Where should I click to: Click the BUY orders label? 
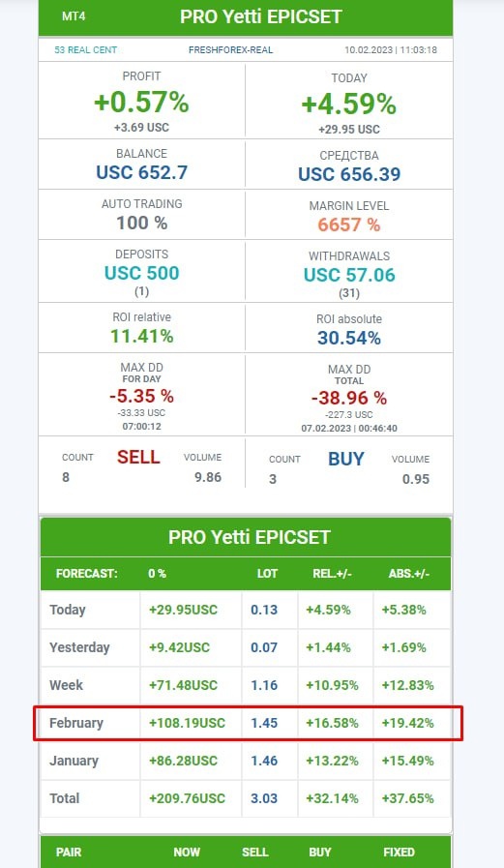pos(346,459)
